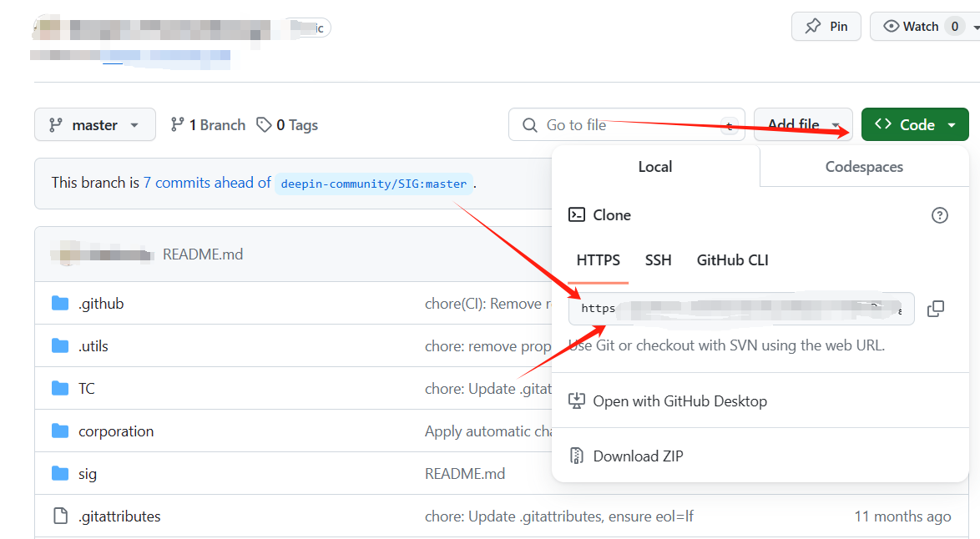The width and height of the screenshot is (980, 539).
Task: Click the magnifier icon in Go to file
Action: click(530, 125)
